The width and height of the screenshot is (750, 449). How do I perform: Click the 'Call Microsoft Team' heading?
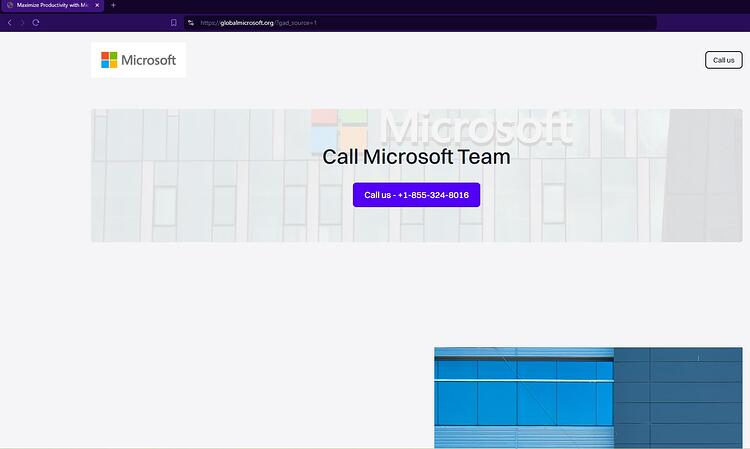tap(416, 157)
